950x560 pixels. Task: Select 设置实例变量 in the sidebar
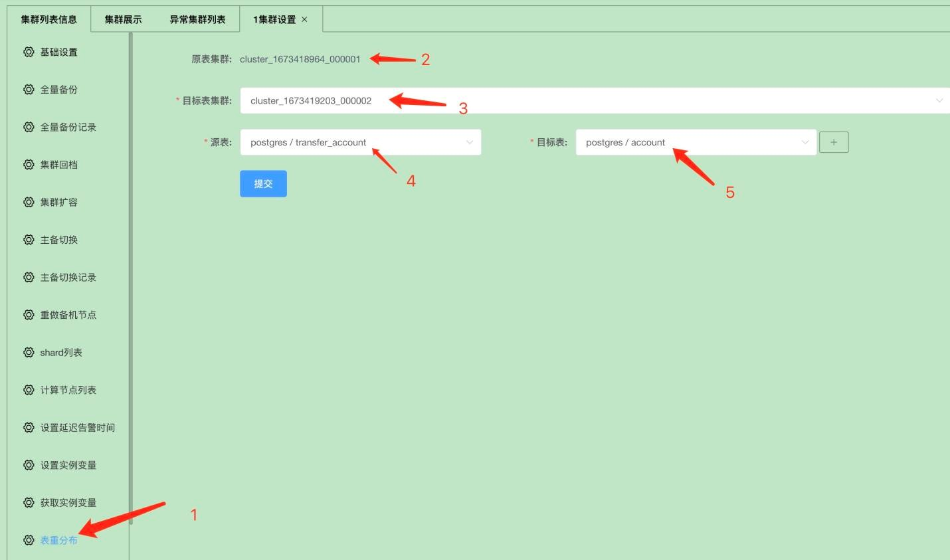click(x=68, y=464)
